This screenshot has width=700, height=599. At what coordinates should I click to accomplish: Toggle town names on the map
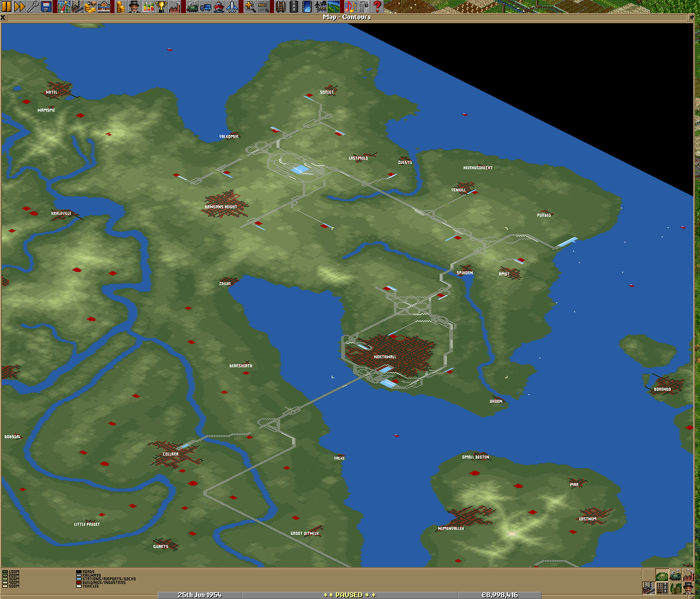(x=648, y=588)
